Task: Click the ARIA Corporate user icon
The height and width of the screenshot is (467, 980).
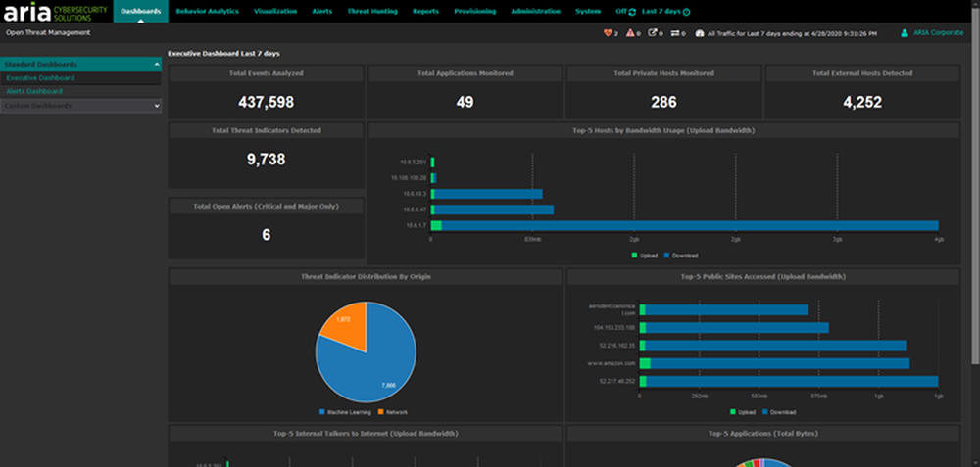Action: (x=905, y=33)
